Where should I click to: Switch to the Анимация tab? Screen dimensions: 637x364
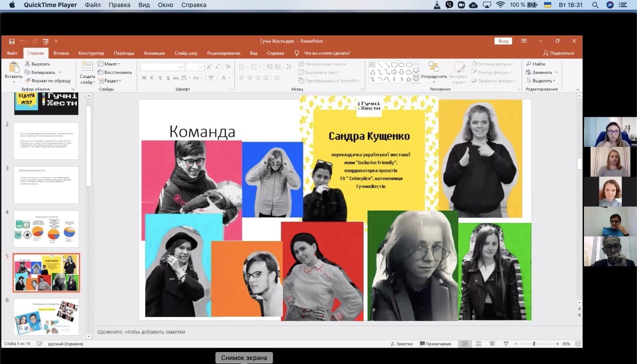click(x=154, y=53)
